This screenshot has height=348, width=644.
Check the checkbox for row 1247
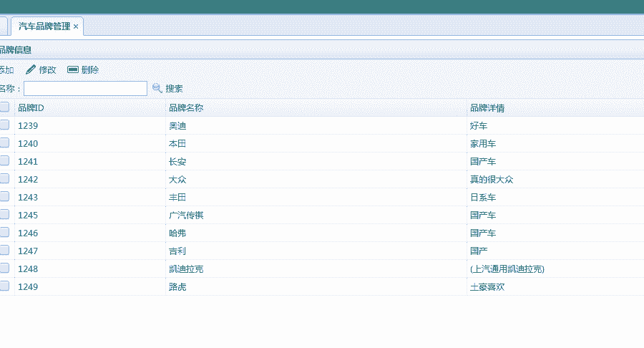tap(4, 250)
